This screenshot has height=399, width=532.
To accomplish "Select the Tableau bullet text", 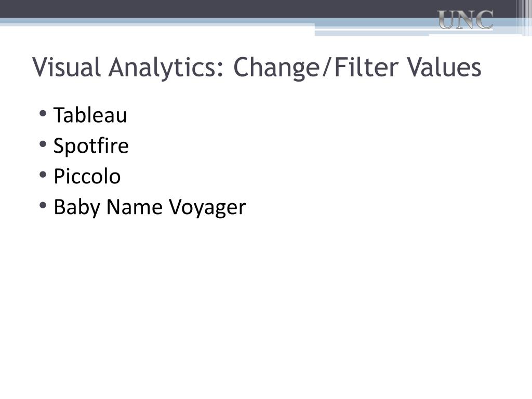I will pos(90,115).
